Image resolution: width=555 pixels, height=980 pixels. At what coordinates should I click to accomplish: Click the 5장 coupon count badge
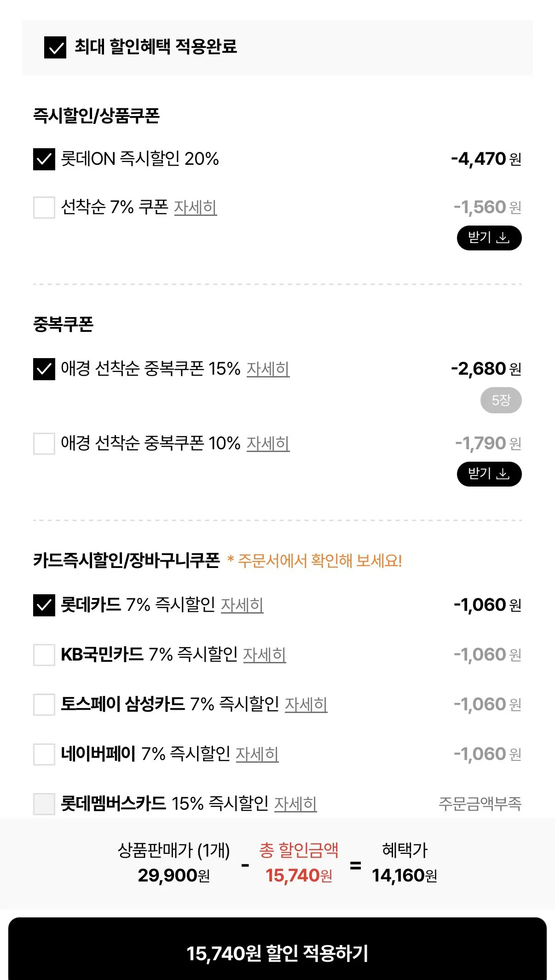[x=501, y=400]
